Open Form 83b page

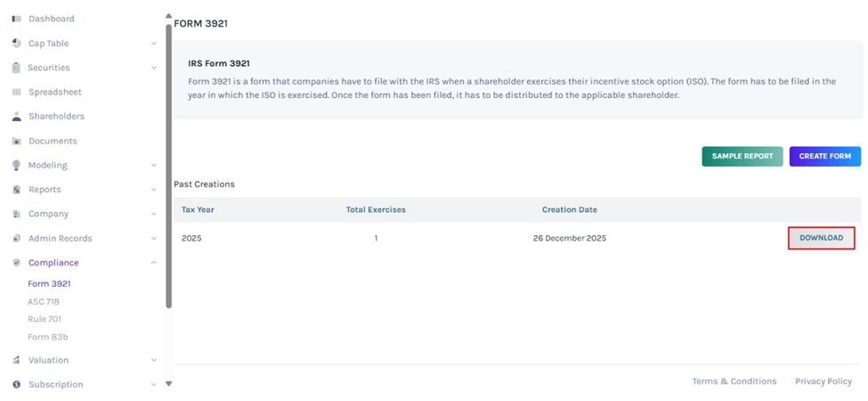click(x=48, y=337)
